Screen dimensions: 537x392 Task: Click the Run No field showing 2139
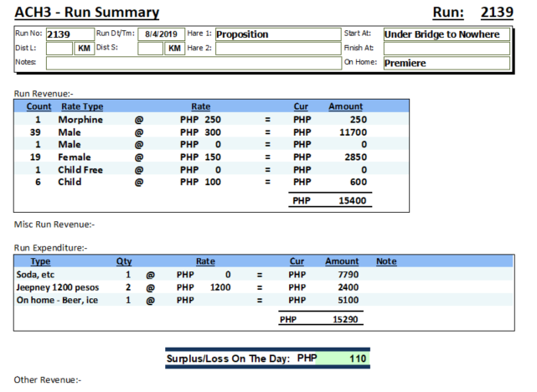(70, 34)
